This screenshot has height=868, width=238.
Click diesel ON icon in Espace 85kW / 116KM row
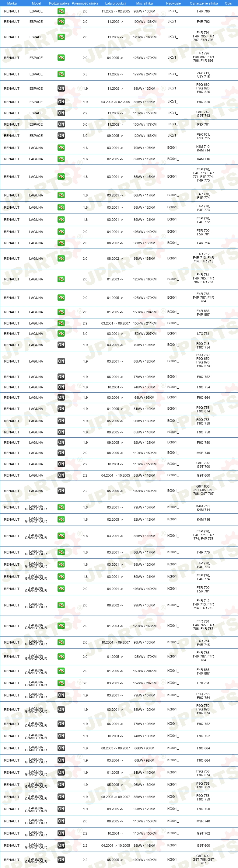[61, 102]
